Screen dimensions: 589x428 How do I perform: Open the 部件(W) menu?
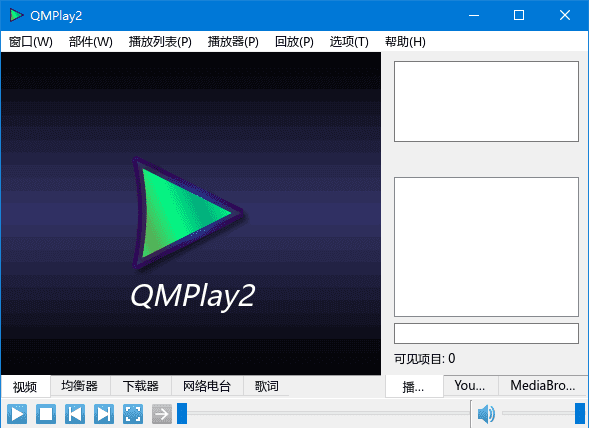(91, 41)
